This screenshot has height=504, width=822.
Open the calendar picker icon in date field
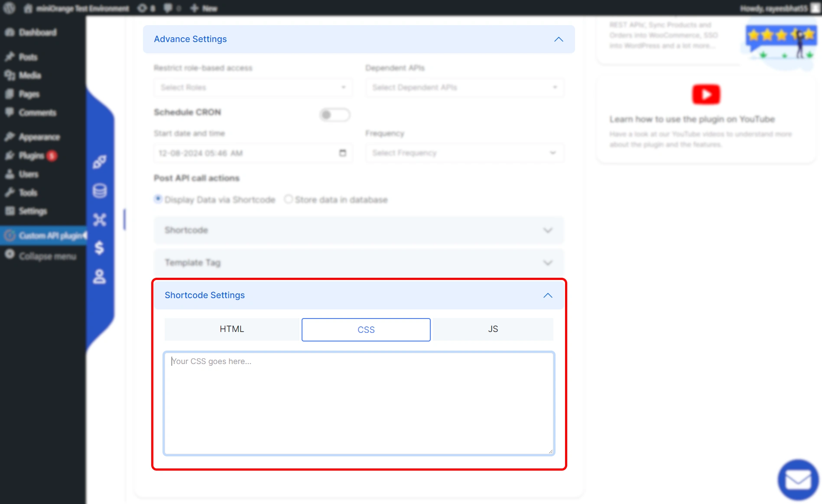pyautogui.click(x=342, y=153)
